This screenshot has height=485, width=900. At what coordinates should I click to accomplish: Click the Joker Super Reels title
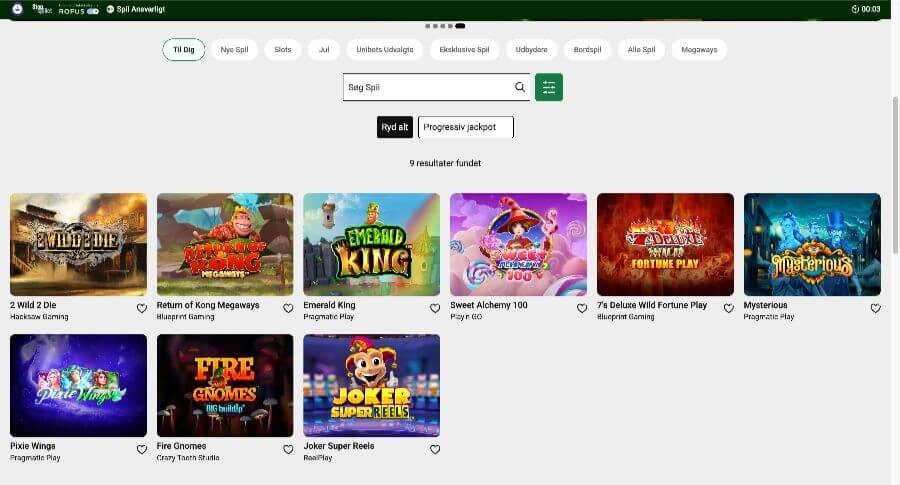(339, 446)
